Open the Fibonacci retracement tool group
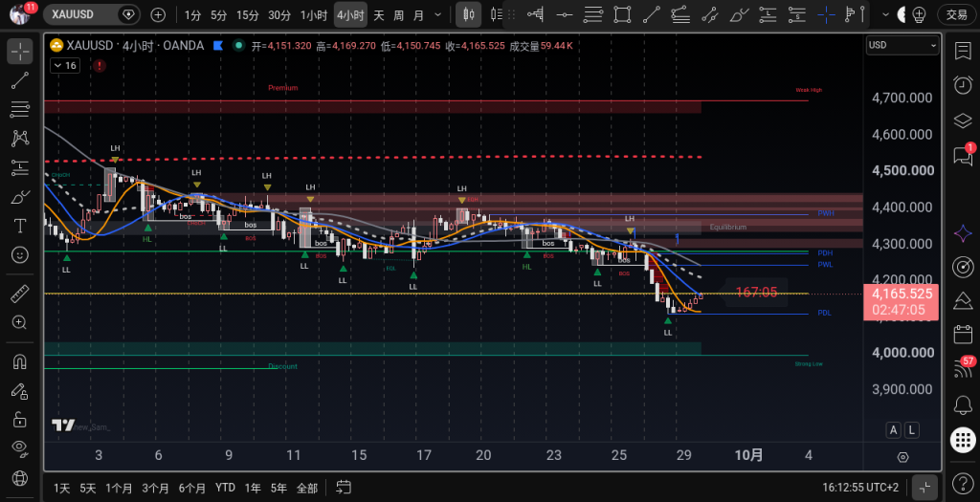 (x=20, y=109)
